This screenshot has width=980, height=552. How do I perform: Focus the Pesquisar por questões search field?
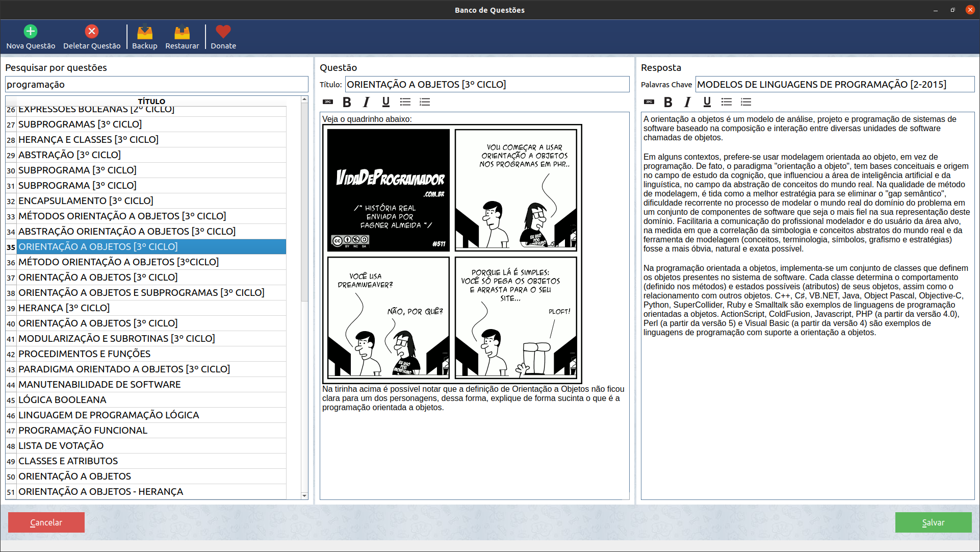(x=157, y=84)
